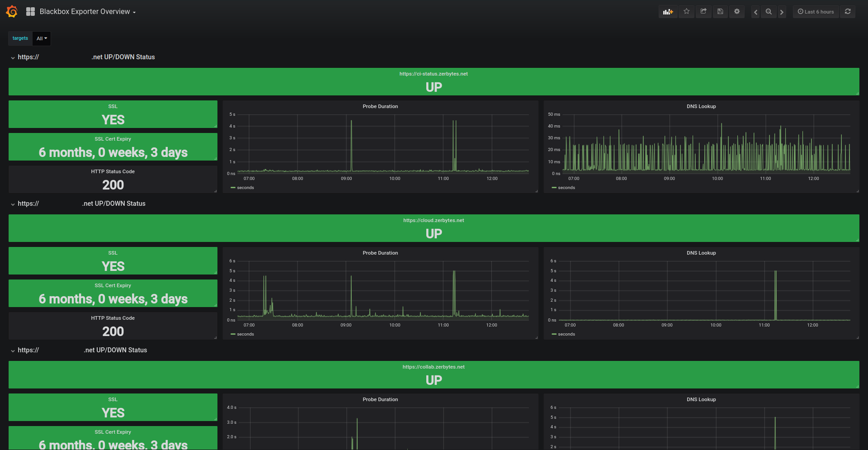Click the YES value in collab.zerbytes.net SSL panel

[x=113, y=413]
